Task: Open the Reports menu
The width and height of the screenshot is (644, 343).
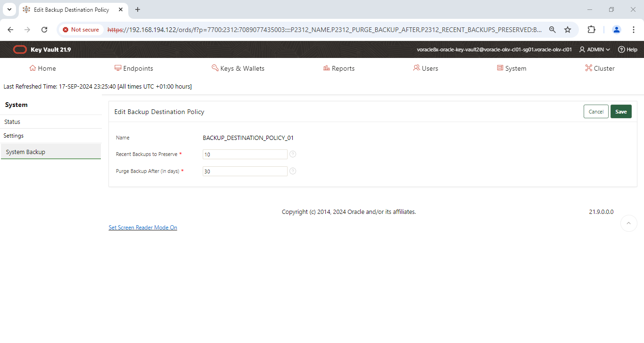Action: 339,68
